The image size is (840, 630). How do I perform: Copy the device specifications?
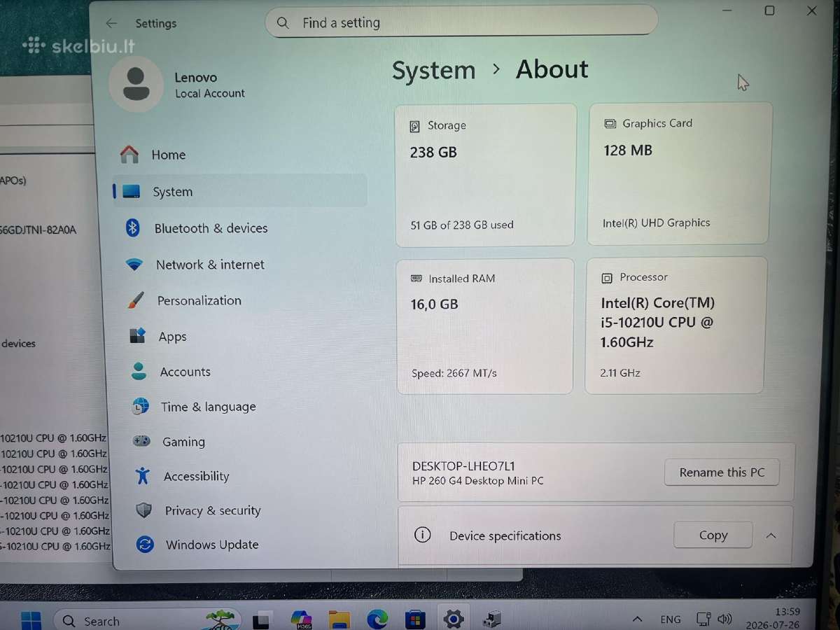point(713,535)
